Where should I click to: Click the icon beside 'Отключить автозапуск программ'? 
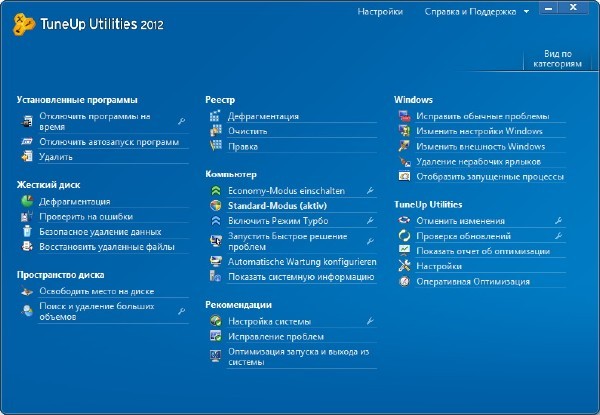(27, 142)
